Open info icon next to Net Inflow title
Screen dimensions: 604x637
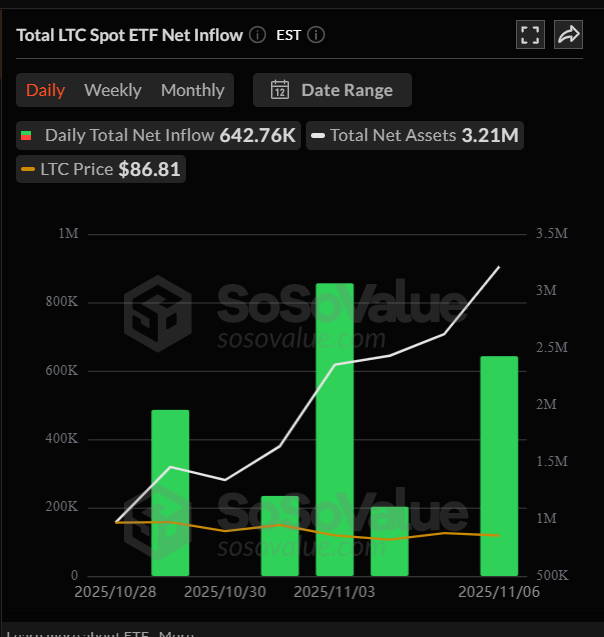coord(258,35)
